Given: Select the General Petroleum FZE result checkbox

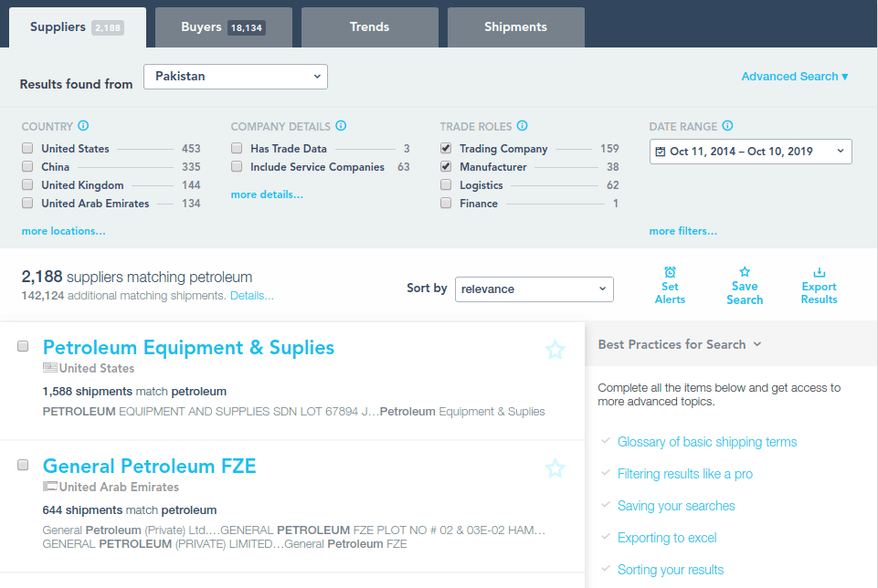Looking at the screenshot, I should [24, 465].
